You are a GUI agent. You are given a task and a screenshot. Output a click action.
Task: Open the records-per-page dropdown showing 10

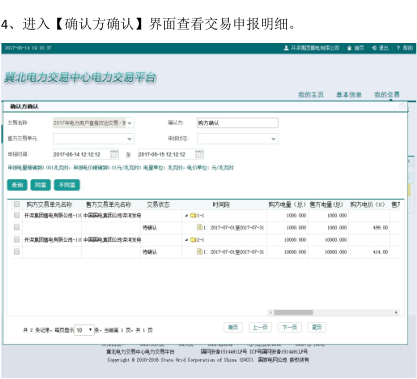point(84,330)
